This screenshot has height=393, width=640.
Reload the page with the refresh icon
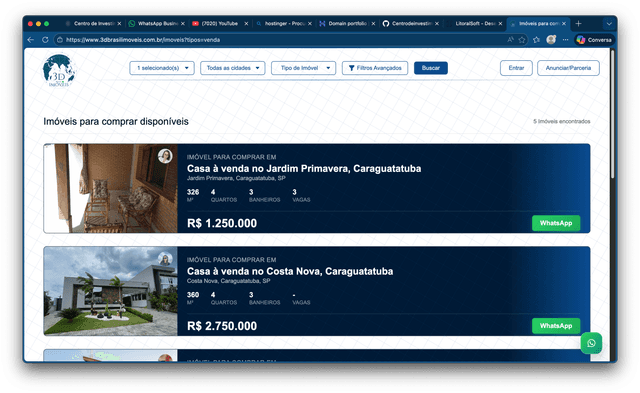coord(45,40)
